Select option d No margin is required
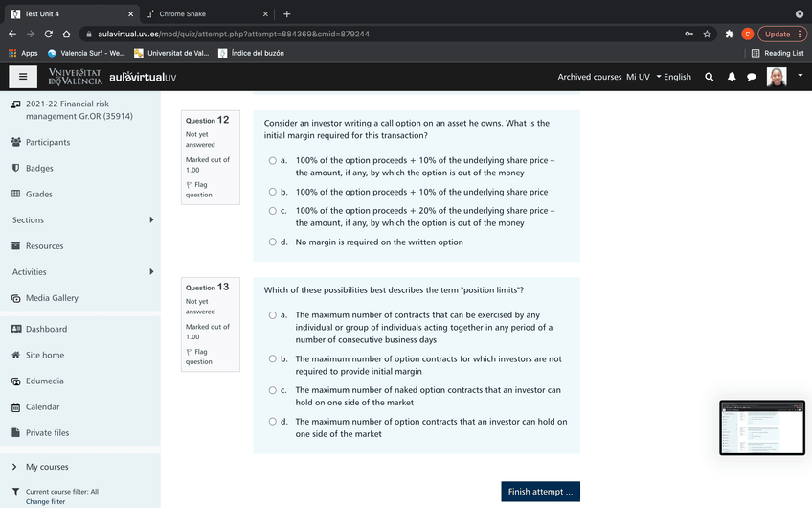This screenshot has width=812, height=508. (x=273, y=242)
